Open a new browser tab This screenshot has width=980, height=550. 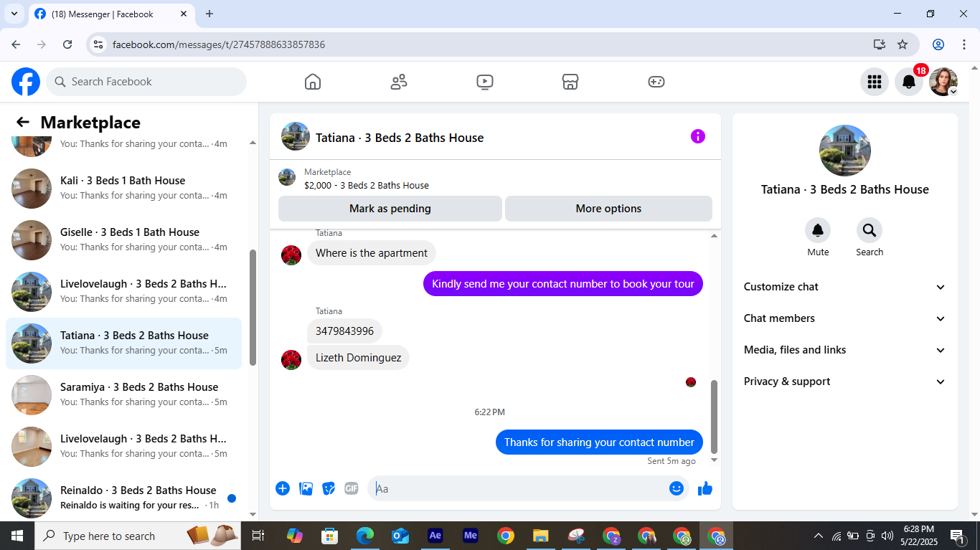(209, 14)
